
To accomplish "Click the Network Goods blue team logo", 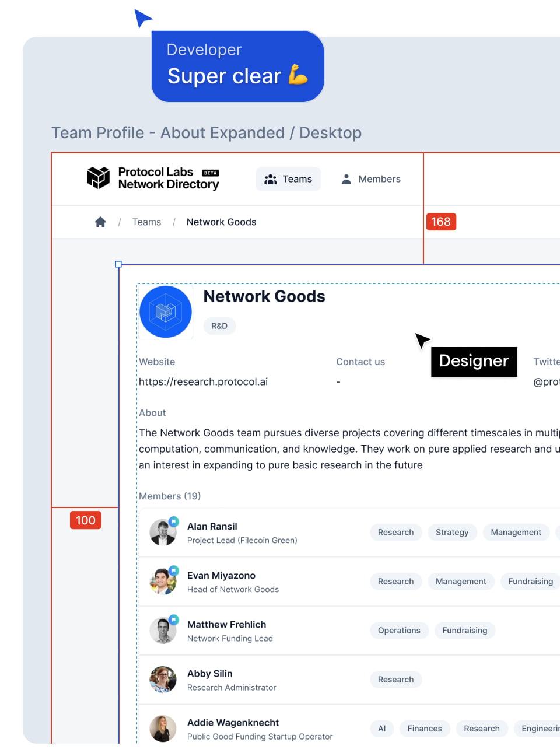I will click(166, 312).
